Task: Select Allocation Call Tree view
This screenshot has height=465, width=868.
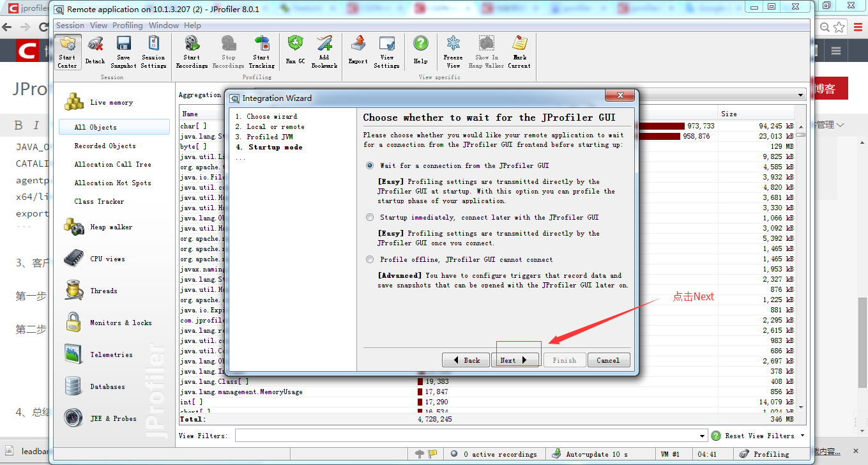Action: click(112, 164)
